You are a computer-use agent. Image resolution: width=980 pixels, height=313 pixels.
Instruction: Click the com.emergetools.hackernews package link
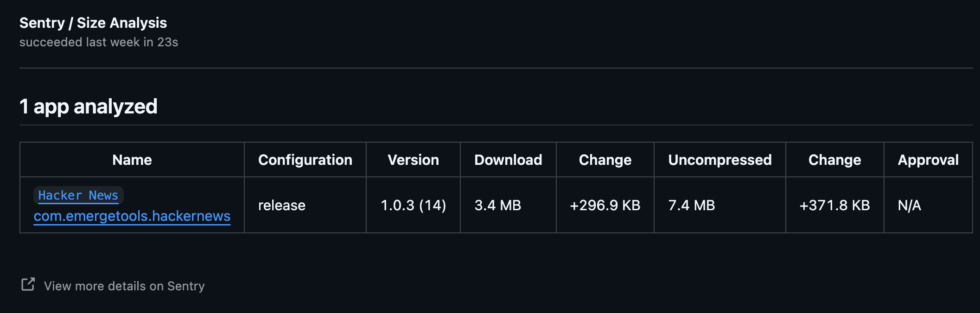click(132, 216)
